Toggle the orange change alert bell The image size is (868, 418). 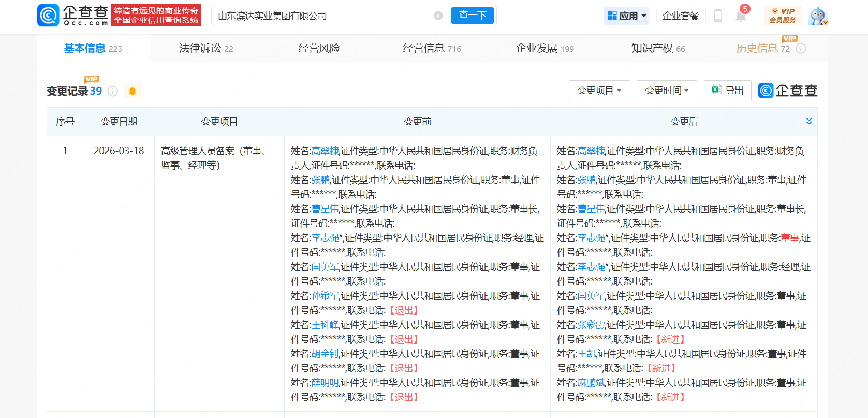pyautogui.click(x=133, y=92)
